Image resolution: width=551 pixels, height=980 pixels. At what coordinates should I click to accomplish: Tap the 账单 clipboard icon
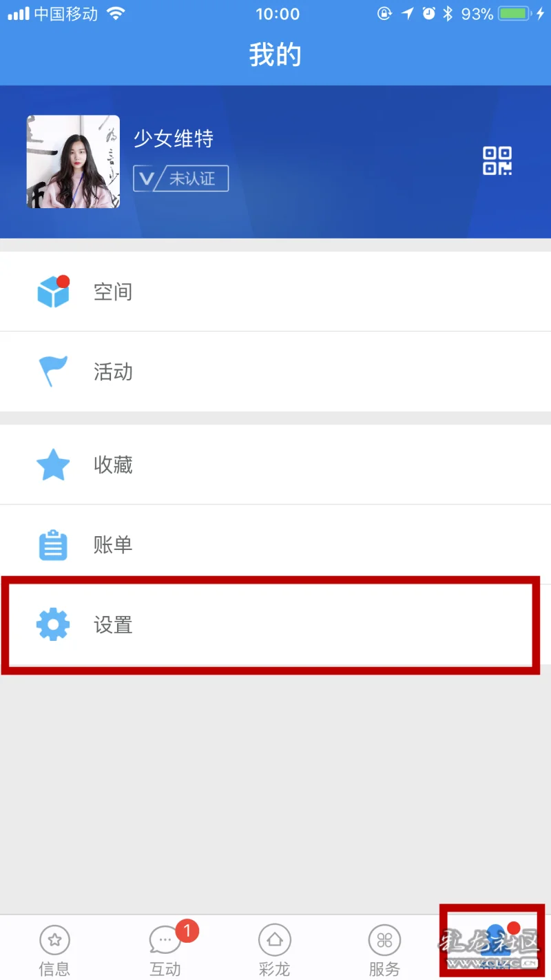(x=53, y=545)
